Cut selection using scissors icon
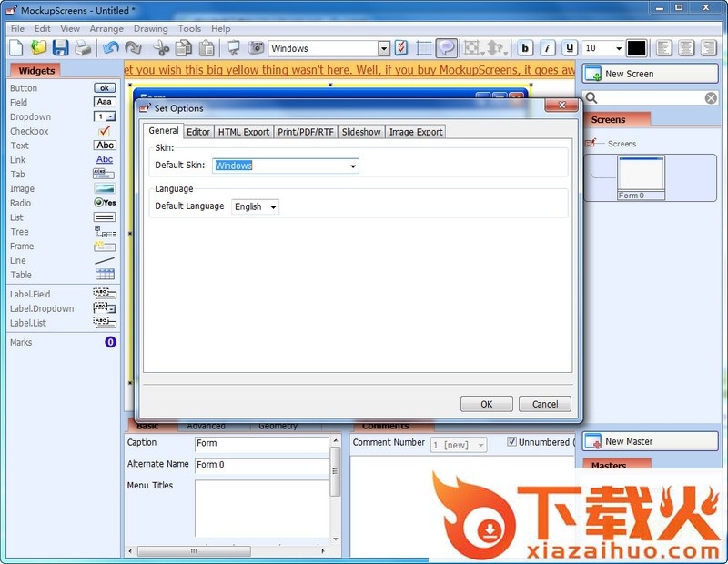 coord(161,48)
